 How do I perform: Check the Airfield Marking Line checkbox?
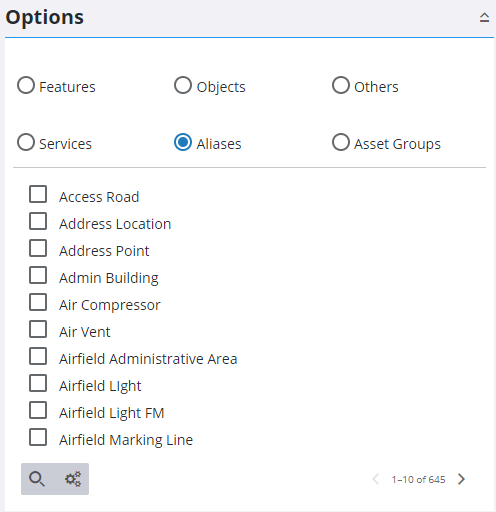[x=38, y=437]
